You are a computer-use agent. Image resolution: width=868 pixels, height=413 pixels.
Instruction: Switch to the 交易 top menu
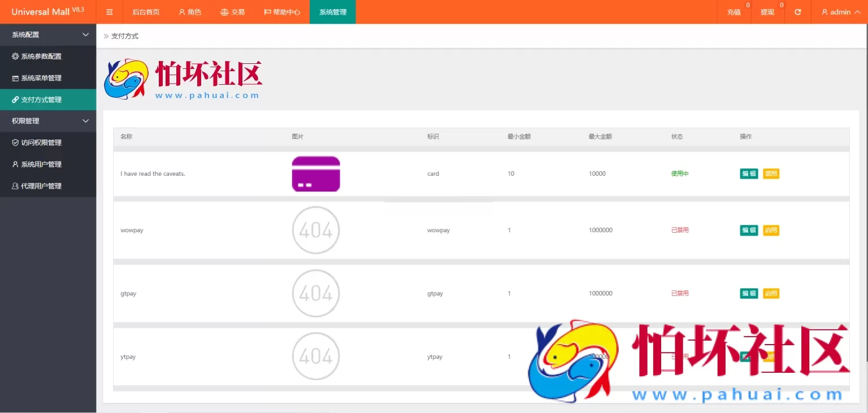coord(232,12)
